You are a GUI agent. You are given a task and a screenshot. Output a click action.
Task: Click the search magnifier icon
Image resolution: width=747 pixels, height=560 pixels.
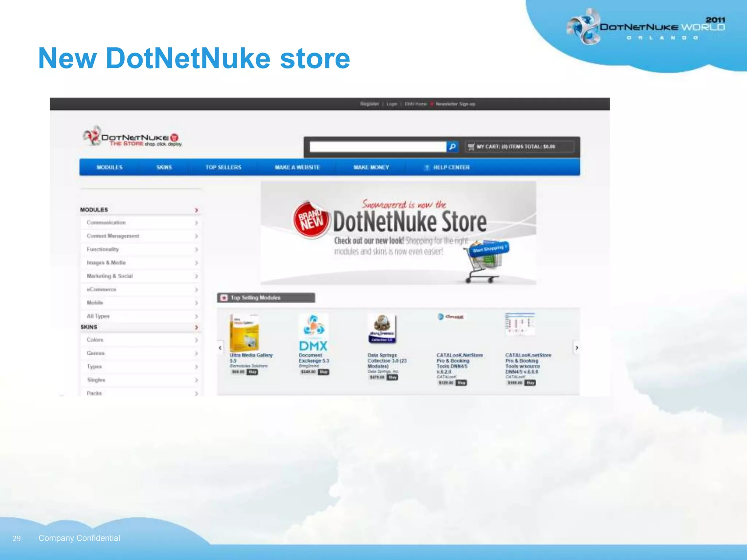[x=452, y=147]
